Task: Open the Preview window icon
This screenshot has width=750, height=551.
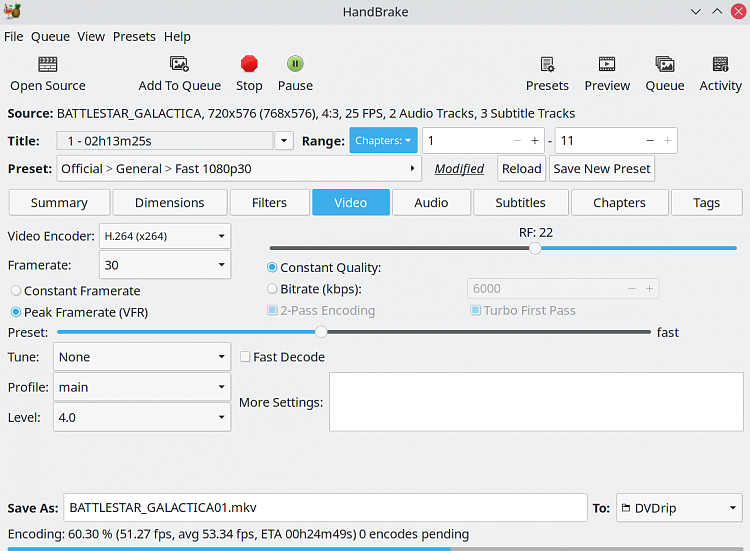Action: (607, 64)
